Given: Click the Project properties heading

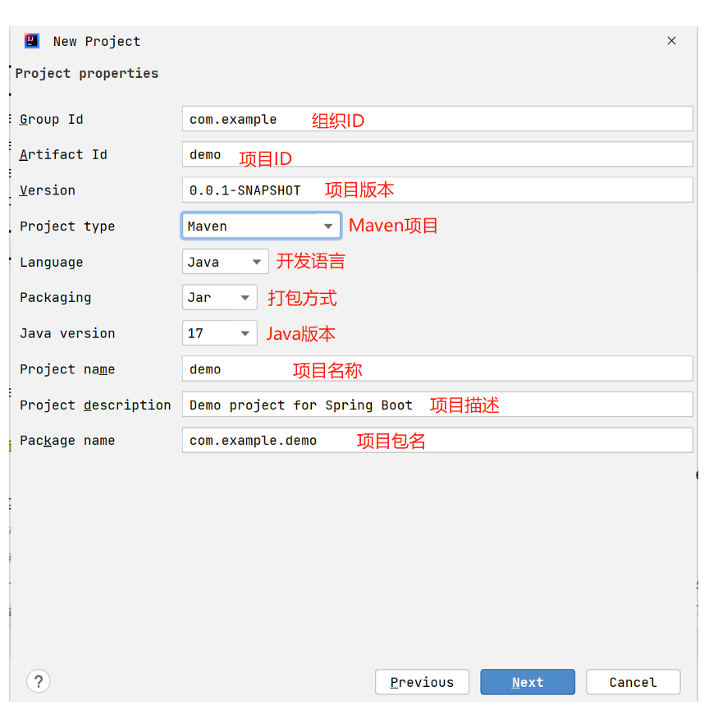Looking at the screenshot, I should 87,73.
